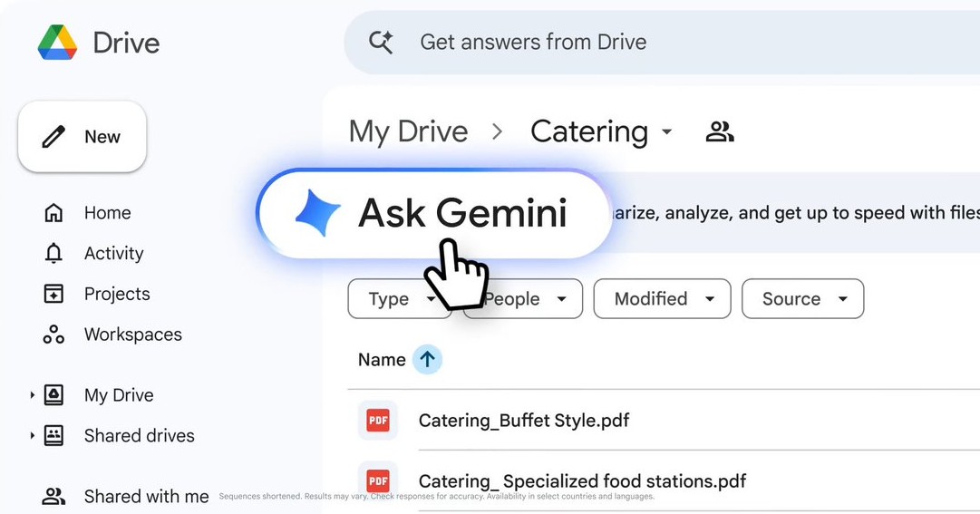Open the Modified filter dropdown
Screen dimensions: 980x514
662,299
